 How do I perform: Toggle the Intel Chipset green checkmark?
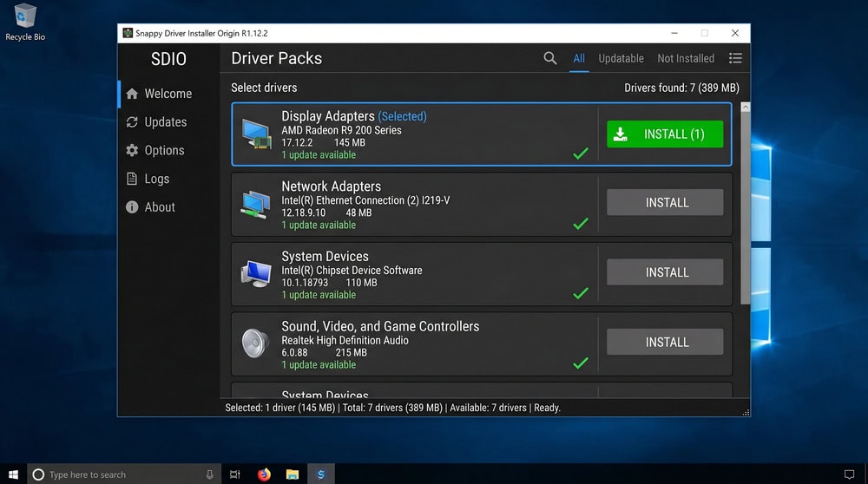(581, 293)
